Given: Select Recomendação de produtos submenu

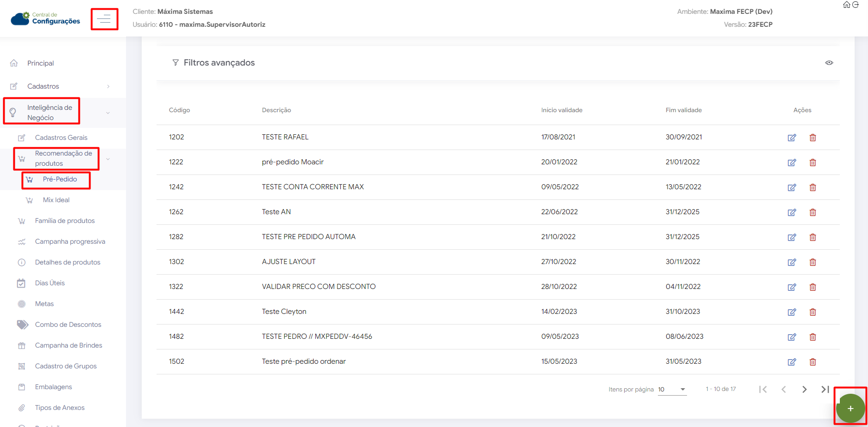Looking at the screenshot, I should pos(63,158).
